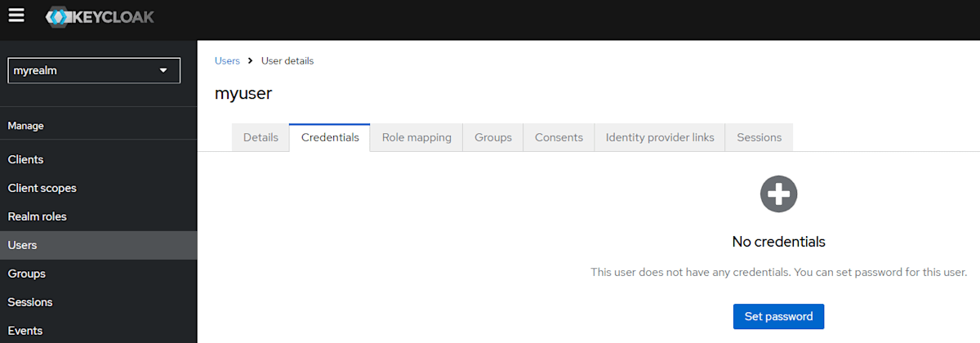Go to Sessions in the left sidebar

pos(98,302)
